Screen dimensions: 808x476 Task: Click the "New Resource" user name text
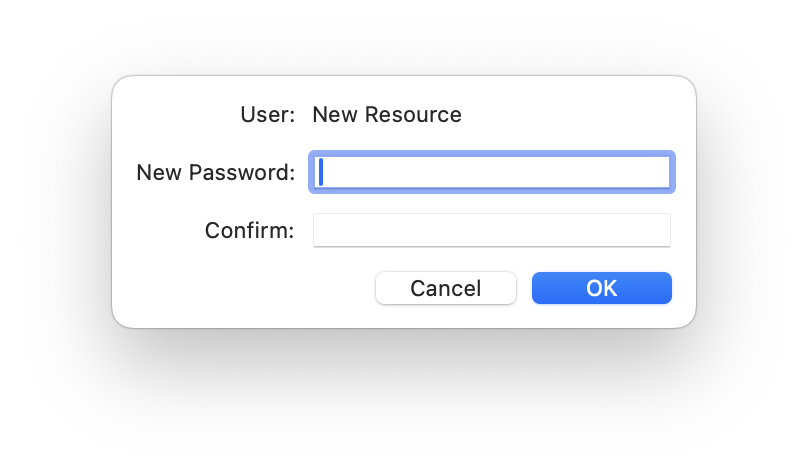[387, 115]
